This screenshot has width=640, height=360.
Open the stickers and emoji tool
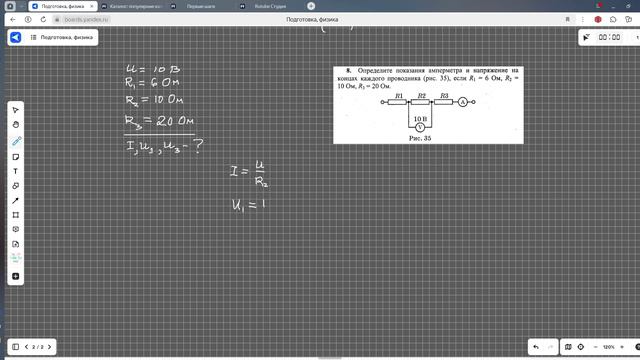[16, 229]
